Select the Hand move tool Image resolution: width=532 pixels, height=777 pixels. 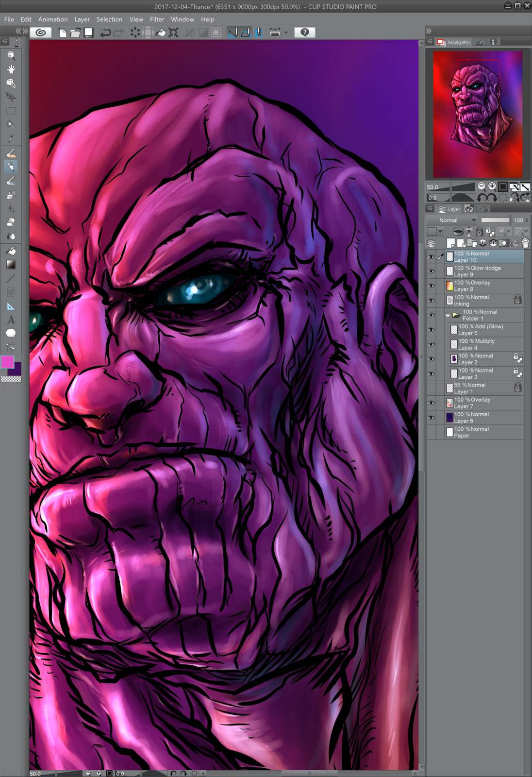click(x=11, y=69)
